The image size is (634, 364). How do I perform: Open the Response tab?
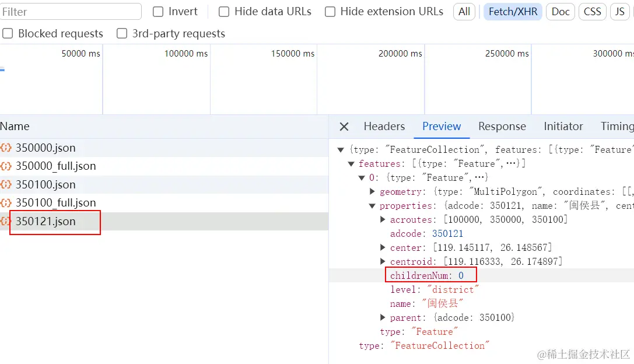click(502, 127)
